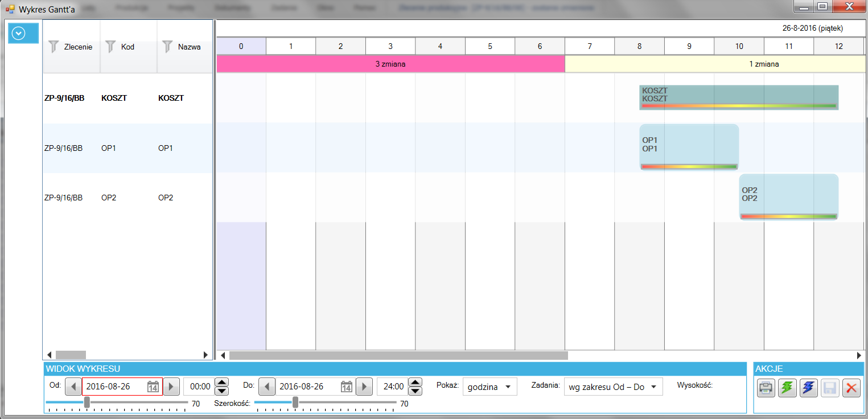This screenshot has height=419, width=868.
Task: Decrease the Od time 00:00 spinner
Action: click(221, 391)
